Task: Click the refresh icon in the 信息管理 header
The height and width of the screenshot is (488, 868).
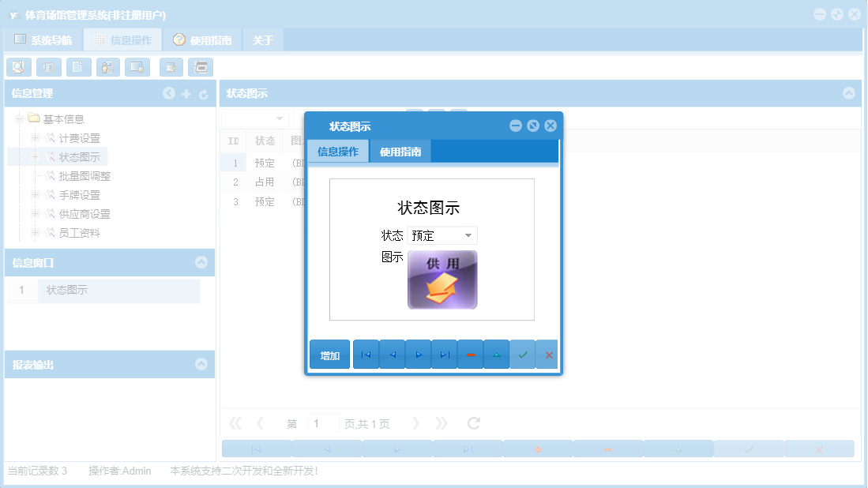Action: [203, 93]
